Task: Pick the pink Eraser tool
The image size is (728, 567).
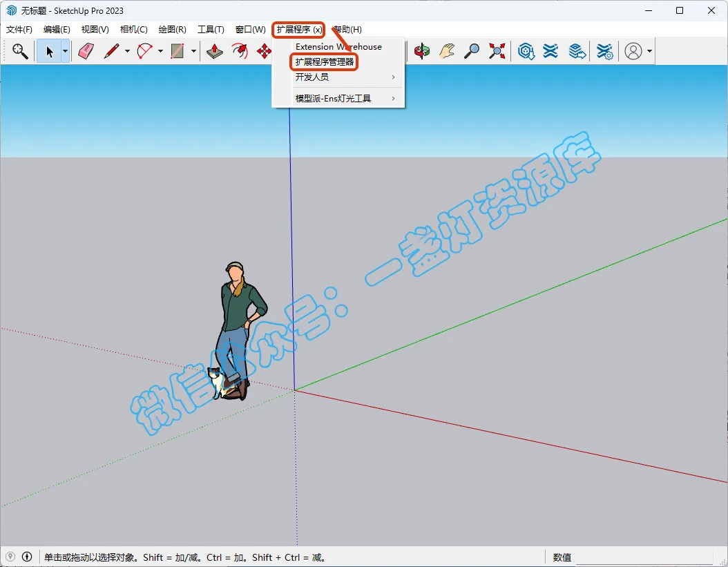Action: click(x=86, y=51)
